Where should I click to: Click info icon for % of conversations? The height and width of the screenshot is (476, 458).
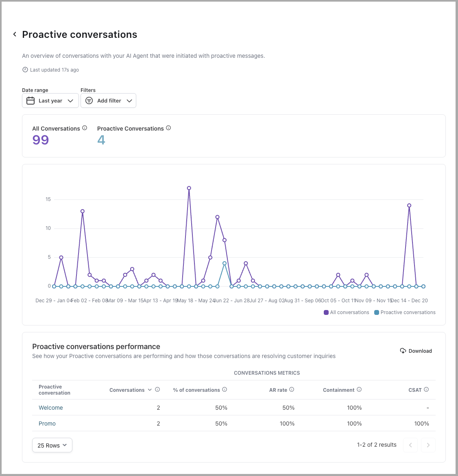[225, 389]
